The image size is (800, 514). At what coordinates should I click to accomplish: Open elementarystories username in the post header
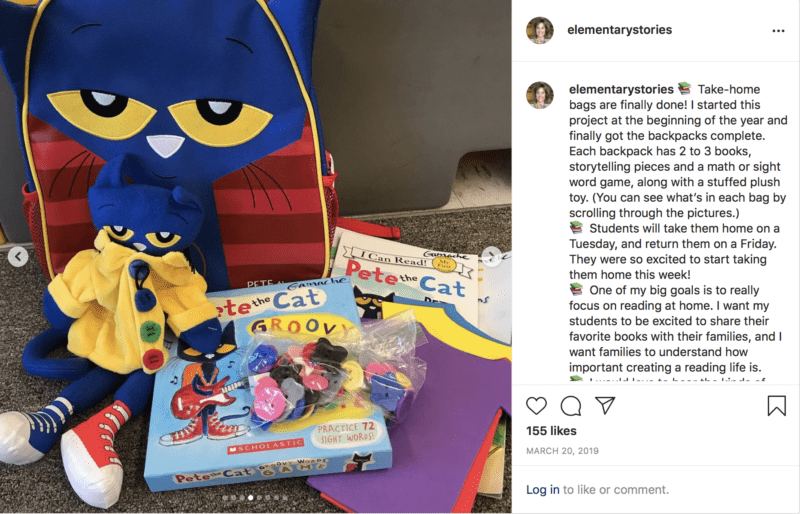coord(619,30)
